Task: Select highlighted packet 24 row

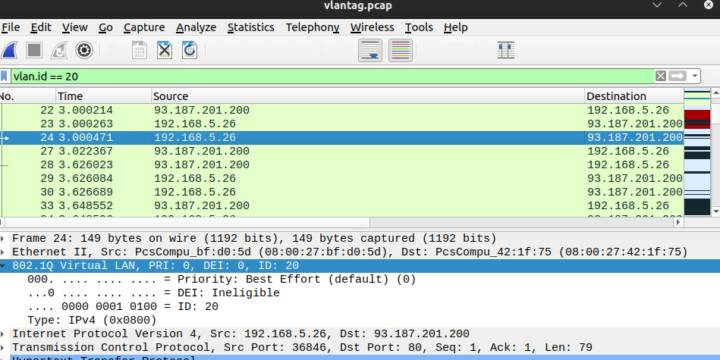Action: tap(342, 138)
